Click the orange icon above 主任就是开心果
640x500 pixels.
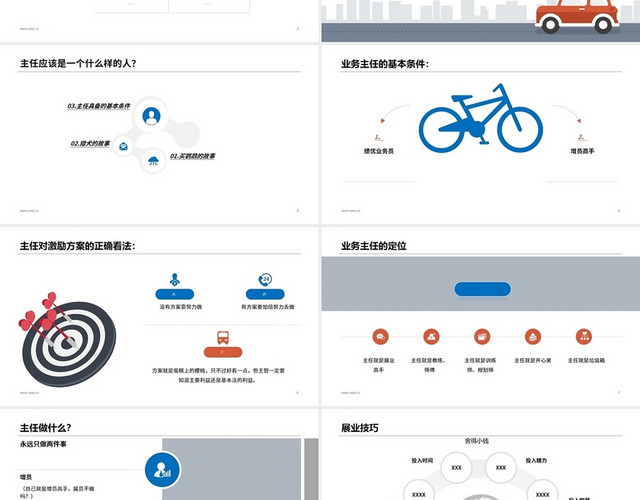click(x=533, y=337)
